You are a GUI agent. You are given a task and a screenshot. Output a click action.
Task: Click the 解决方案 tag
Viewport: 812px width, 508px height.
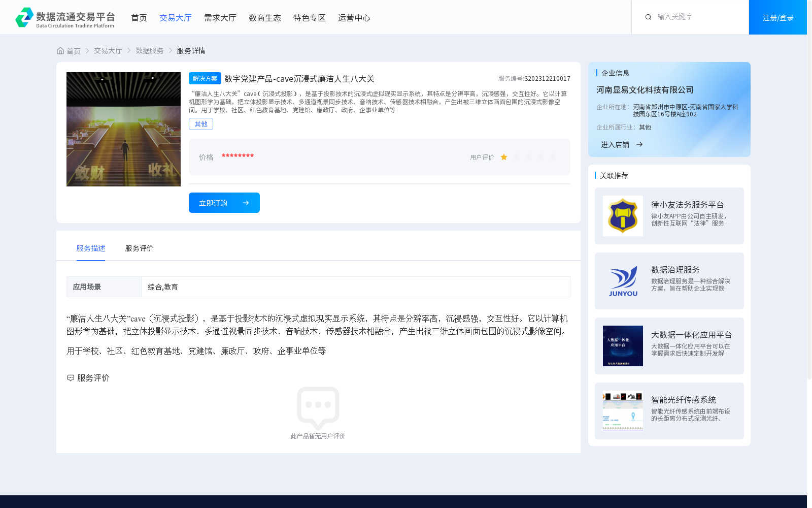[x=205, y=78]
